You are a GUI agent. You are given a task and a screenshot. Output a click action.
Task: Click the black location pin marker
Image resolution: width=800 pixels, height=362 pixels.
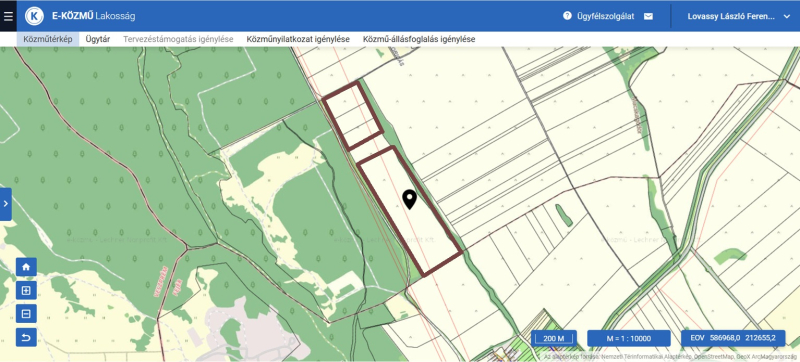click(x=409, y=199)
